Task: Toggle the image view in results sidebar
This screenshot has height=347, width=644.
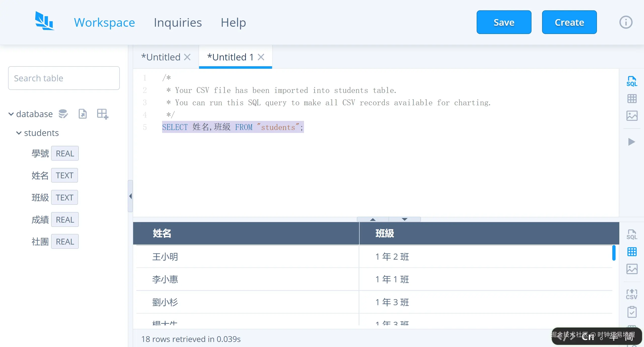Action: coord(631,269)
